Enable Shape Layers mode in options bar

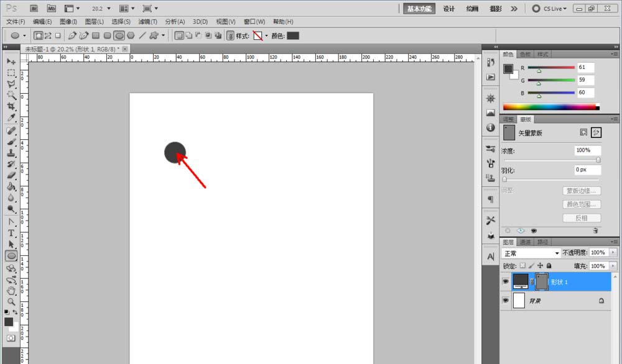tap(38, 35)
